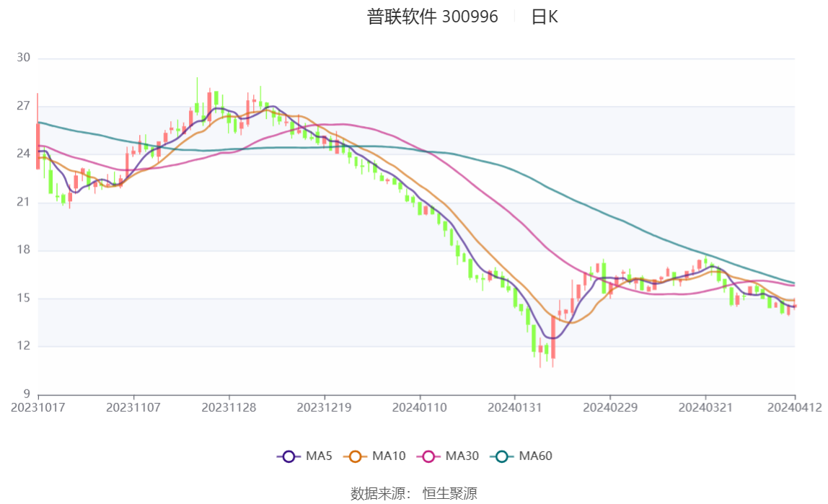Click the y-axis value 24

coord(24,154)
